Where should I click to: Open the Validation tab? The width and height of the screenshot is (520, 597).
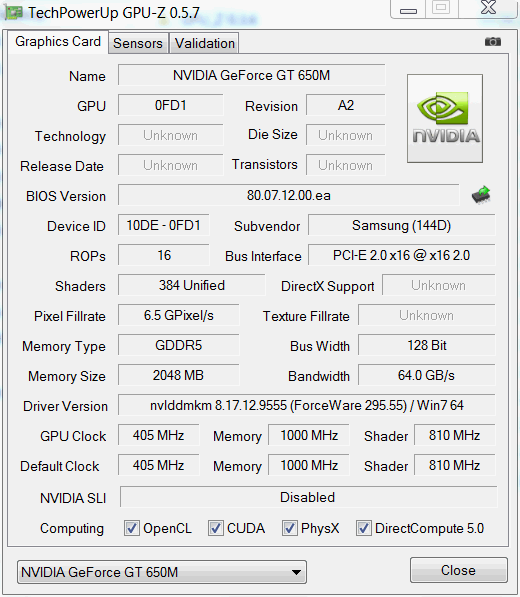[x=204, y=43]
